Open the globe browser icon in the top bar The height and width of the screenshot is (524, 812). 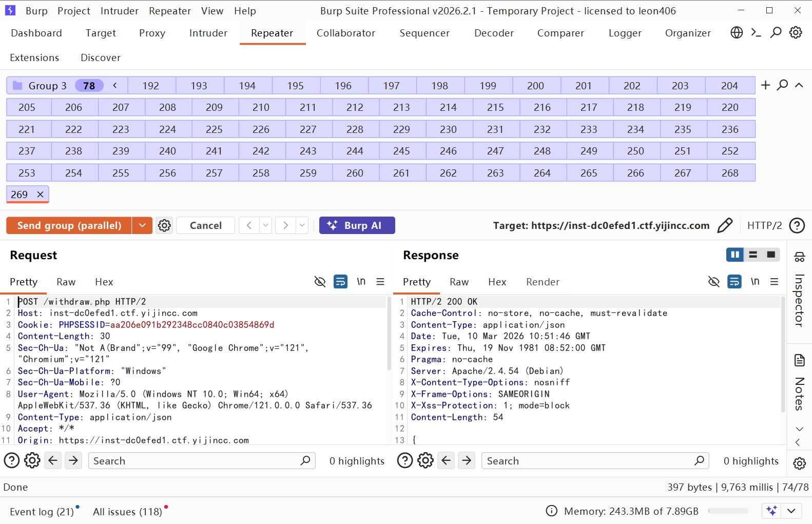coord(737,33)
